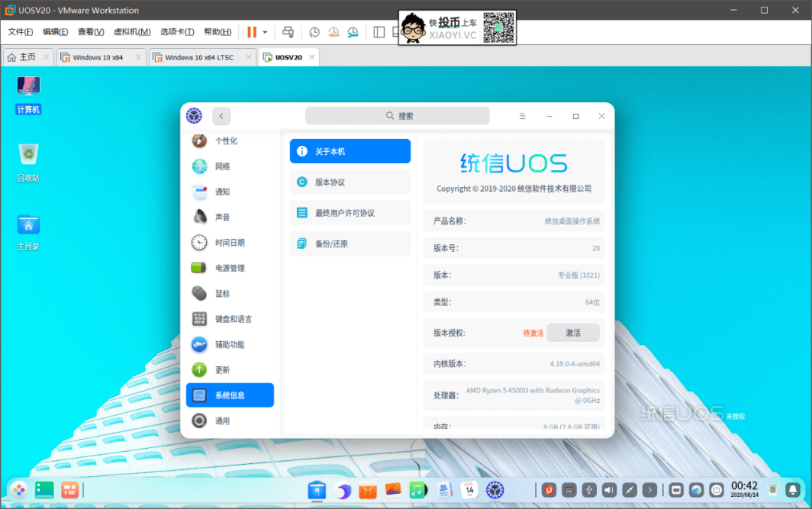Select 通知 in the settings sidebar
The width and height of the screenshot is (812, 509).
pos(230,192)
